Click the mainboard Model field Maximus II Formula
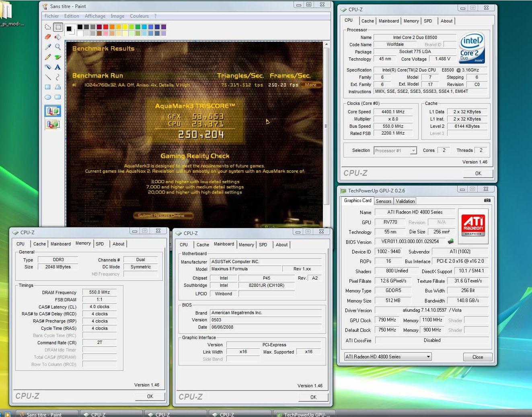The image size is (532, 417). point(245,269)
